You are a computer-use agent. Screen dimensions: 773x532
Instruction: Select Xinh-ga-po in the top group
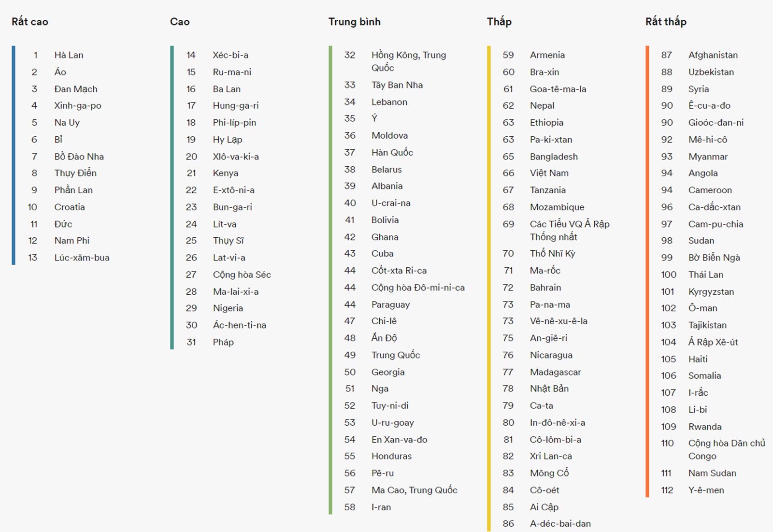77,106
